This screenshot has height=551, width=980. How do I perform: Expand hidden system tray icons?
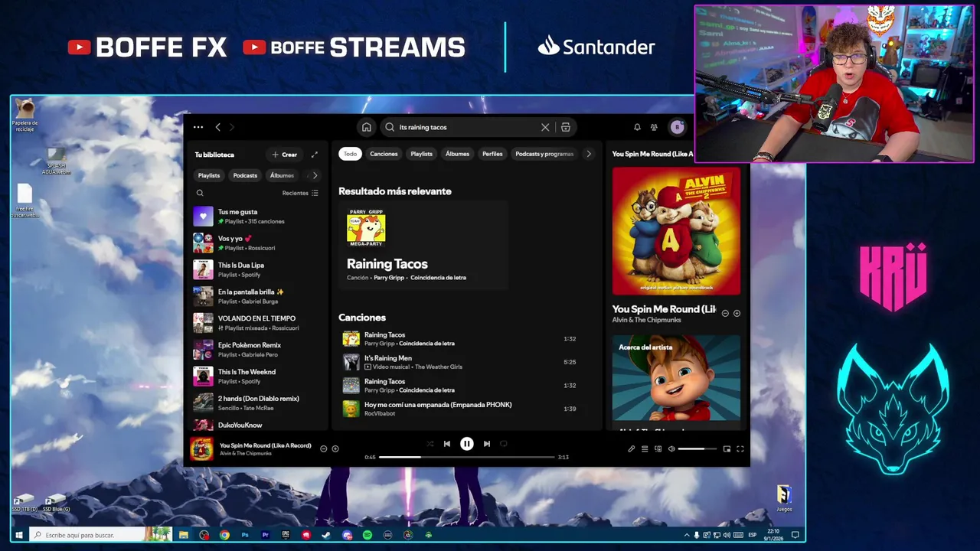(x=687, y=535)
